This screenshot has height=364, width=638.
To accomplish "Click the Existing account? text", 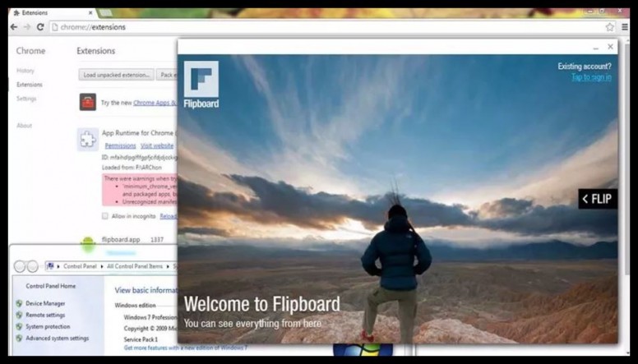I will pyautogui.click(x=585, y=67).
